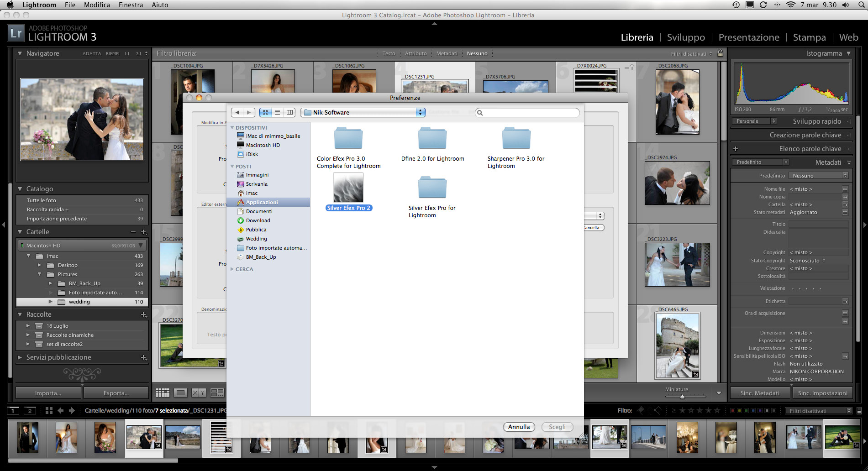Select icon view in the file dialog

pos(265,112)
